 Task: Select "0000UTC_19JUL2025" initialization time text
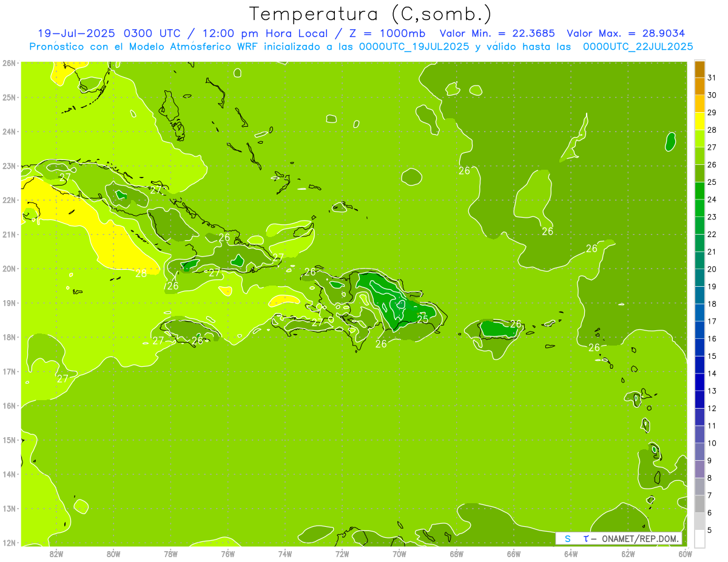tap(414, 47)
